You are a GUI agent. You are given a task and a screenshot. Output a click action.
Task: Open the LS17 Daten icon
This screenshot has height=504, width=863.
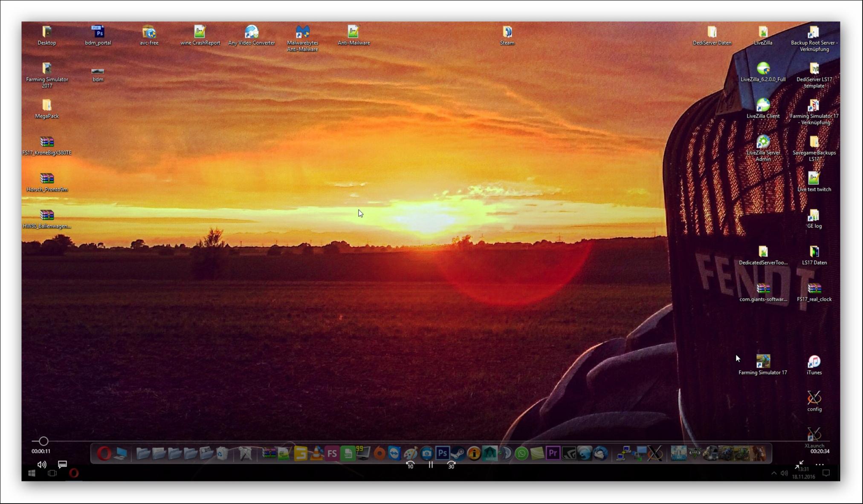pos(814,255)
